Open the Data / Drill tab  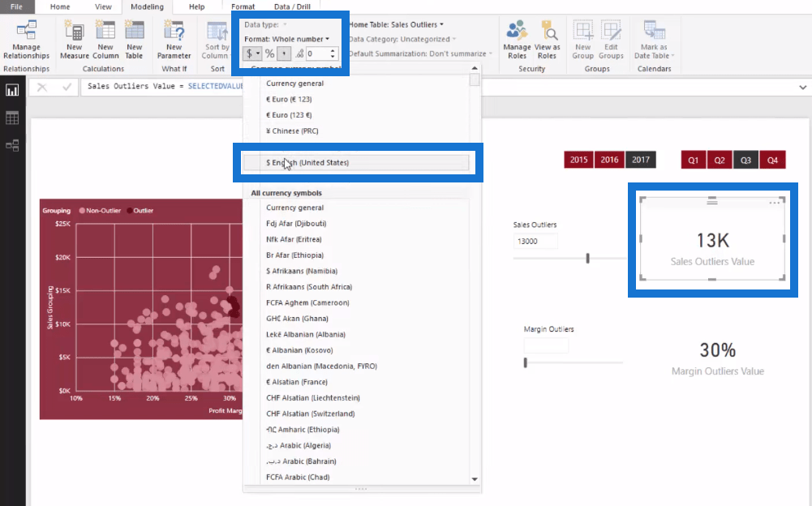[292, 6]
